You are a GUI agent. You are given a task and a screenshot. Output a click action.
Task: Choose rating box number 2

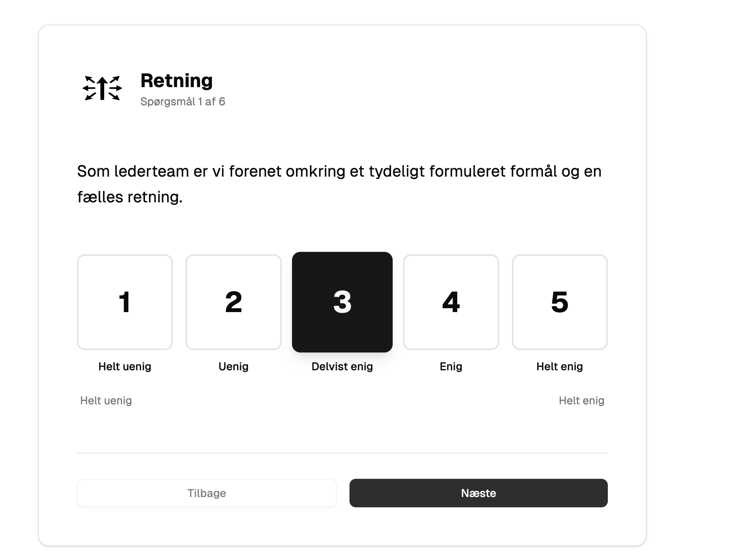[233, 302]
